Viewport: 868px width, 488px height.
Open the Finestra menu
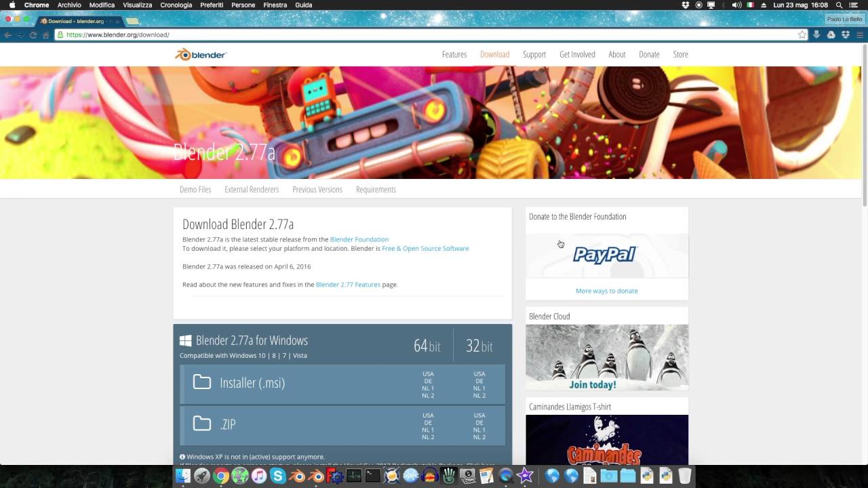[x=275, y=5]
